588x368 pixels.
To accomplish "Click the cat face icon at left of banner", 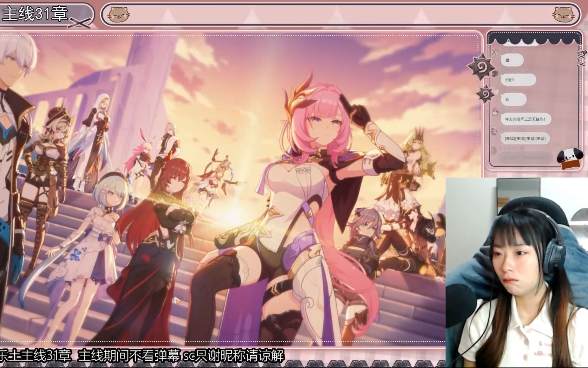I will 119,15.
